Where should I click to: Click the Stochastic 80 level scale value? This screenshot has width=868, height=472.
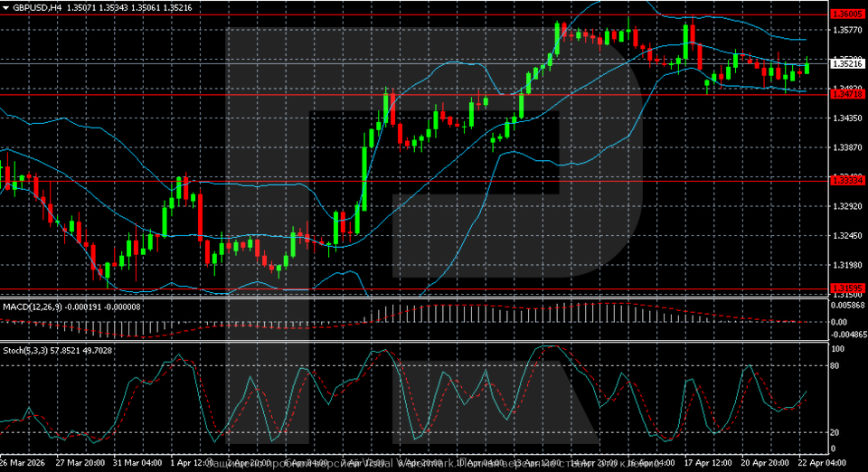pyautogui.click(x=837, y=366)
